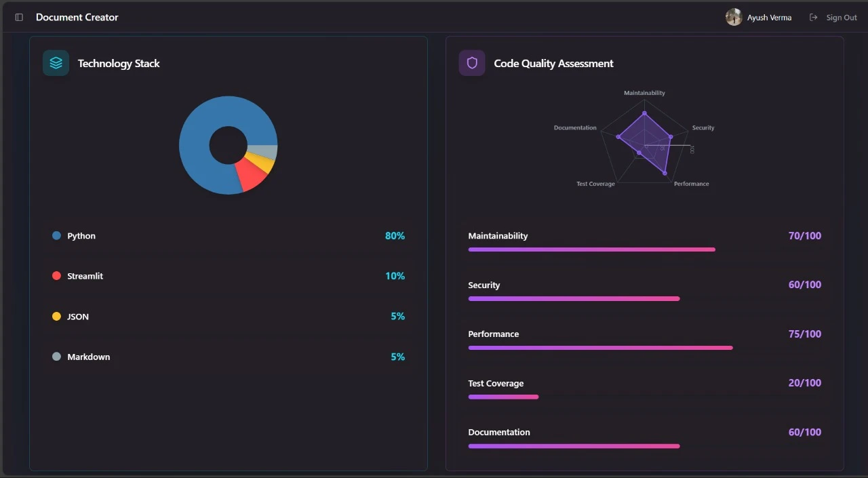This screenshot has height=478, width=868.
Task: Click the sign out arrow icon
Action: [813, 18]
